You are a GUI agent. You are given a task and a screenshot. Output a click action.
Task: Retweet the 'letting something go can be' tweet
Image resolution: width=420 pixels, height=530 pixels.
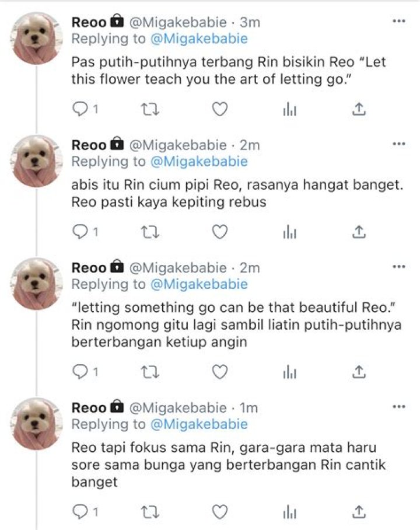[150, 372]
